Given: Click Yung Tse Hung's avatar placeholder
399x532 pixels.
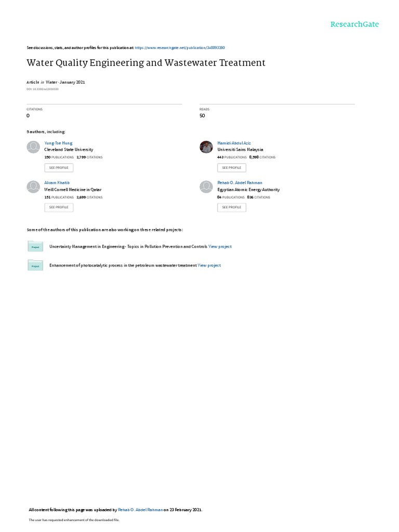Looking at the screenshot, I should [x=33, y=147].
